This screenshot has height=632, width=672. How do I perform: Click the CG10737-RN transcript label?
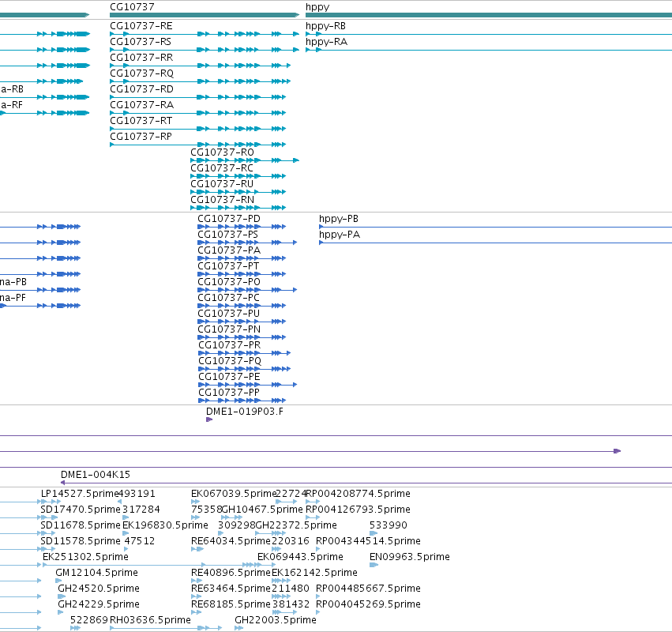point(223,200)
